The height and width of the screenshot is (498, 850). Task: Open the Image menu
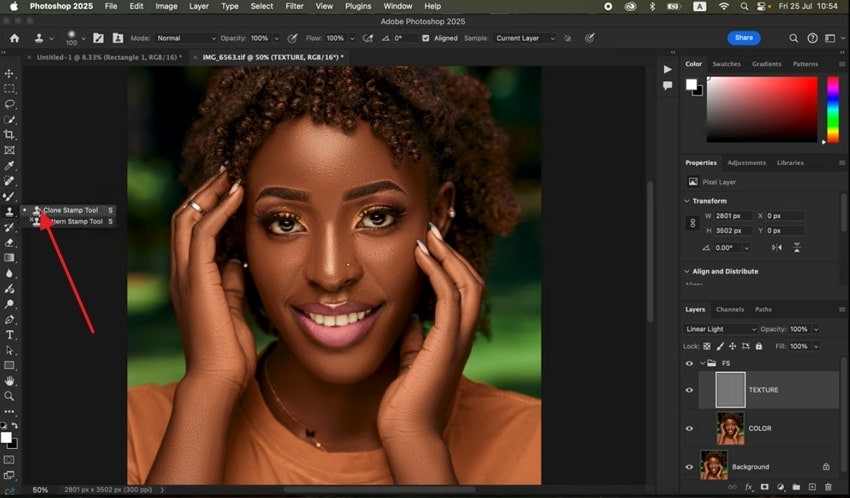click(166, 6)
